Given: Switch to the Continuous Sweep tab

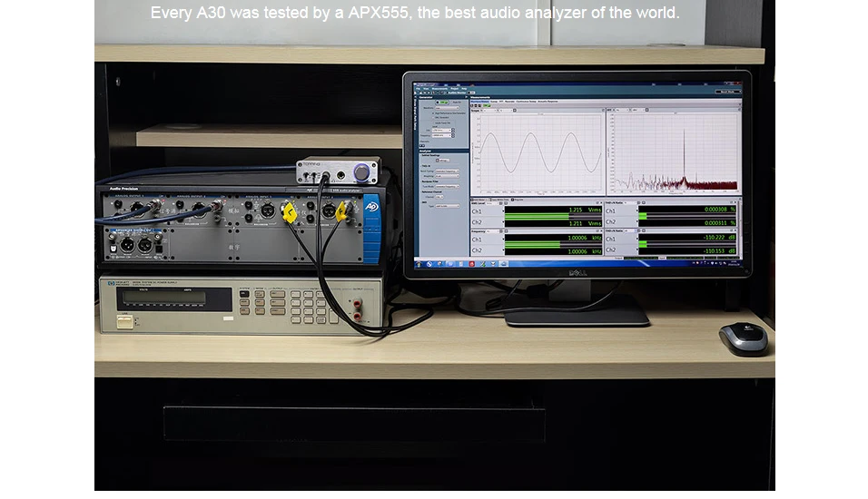Looking at the screenshot, I should coord(526,102).
